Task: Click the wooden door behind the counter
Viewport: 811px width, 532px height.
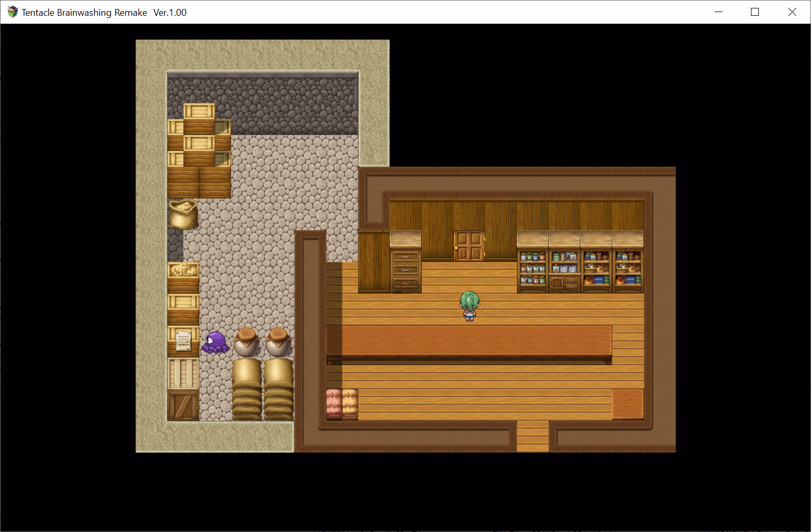Action: [469, 245]
